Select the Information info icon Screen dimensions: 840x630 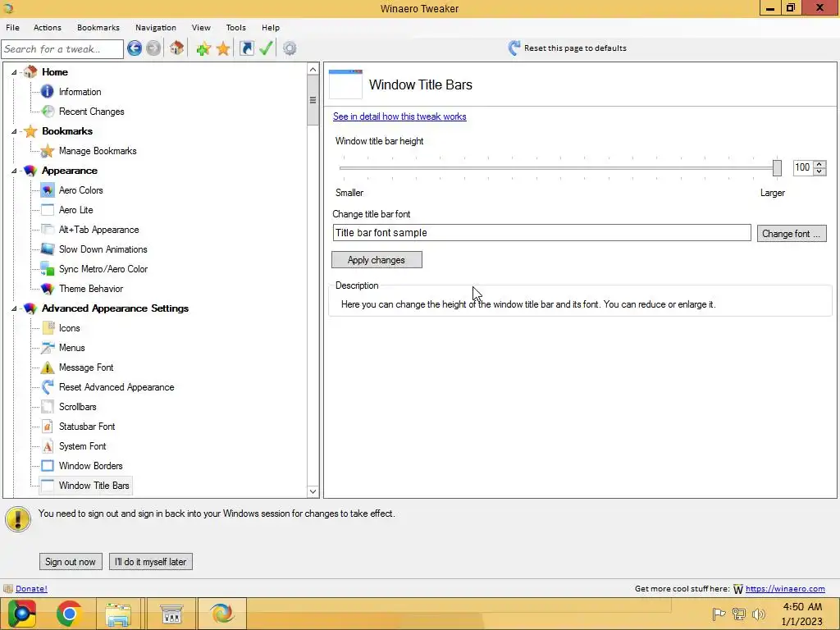(48, 92)
